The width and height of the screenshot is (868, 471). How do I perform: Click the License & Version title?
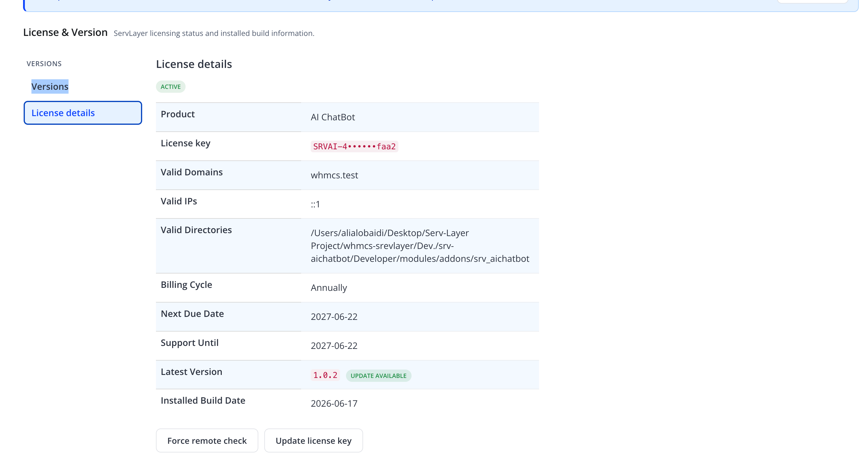pos(65,32)
